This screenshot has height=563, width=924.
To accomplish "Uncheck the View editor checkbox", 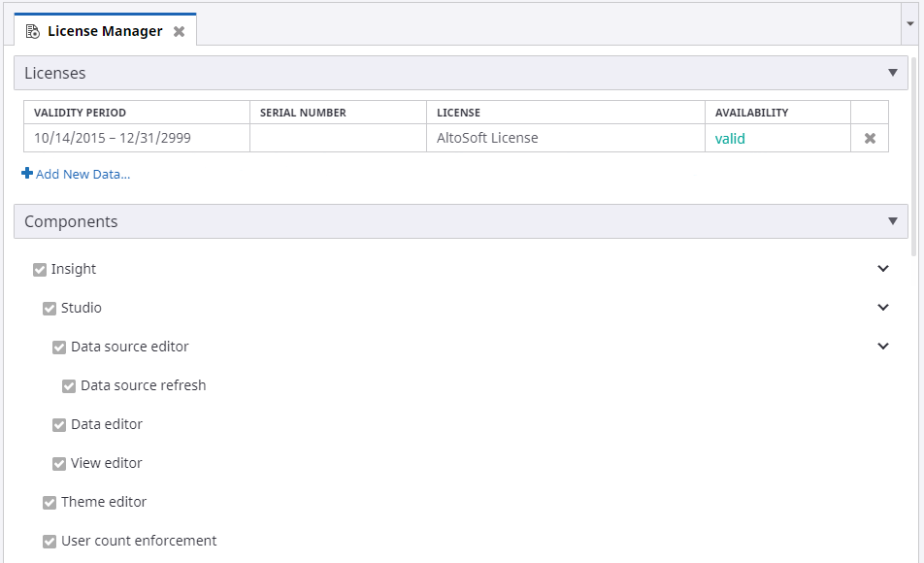I will [x=59, y=464].
